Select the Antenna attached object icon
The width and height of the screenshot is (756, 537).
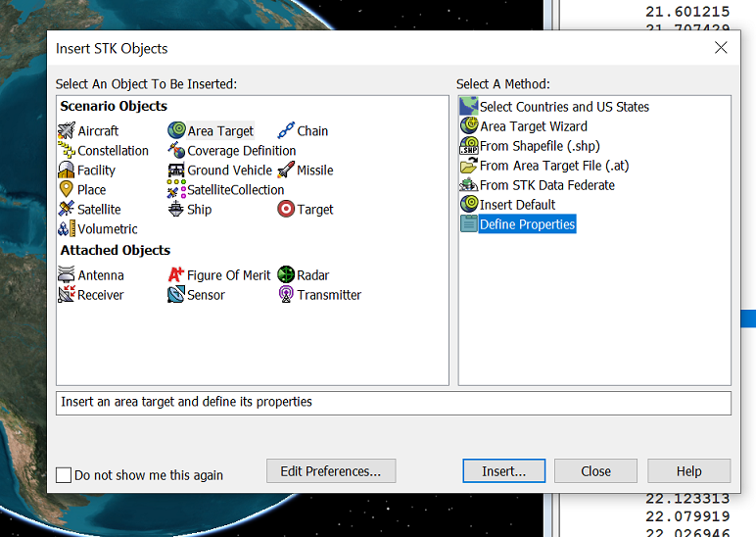tap(67, 274)
